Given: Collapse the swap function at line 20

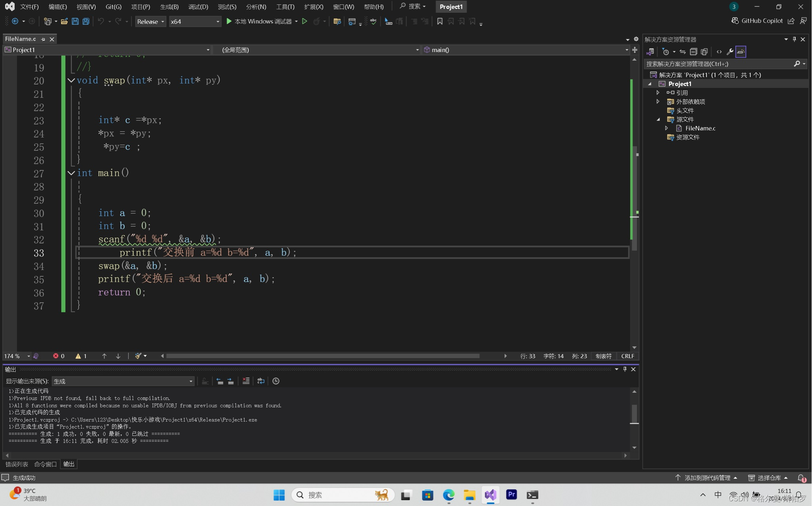Looking at the screenshot, I should [71, 80].
